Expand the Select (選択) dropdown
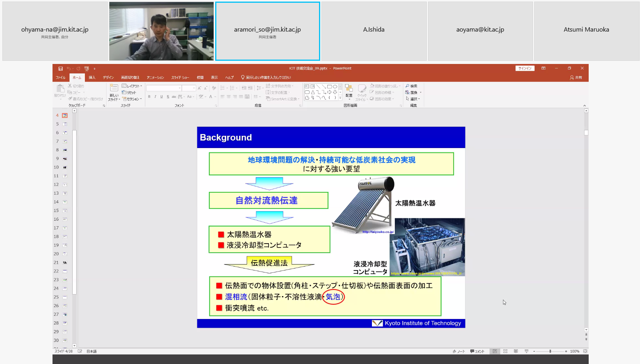This screenshot has height=364, width=640. 413,99
